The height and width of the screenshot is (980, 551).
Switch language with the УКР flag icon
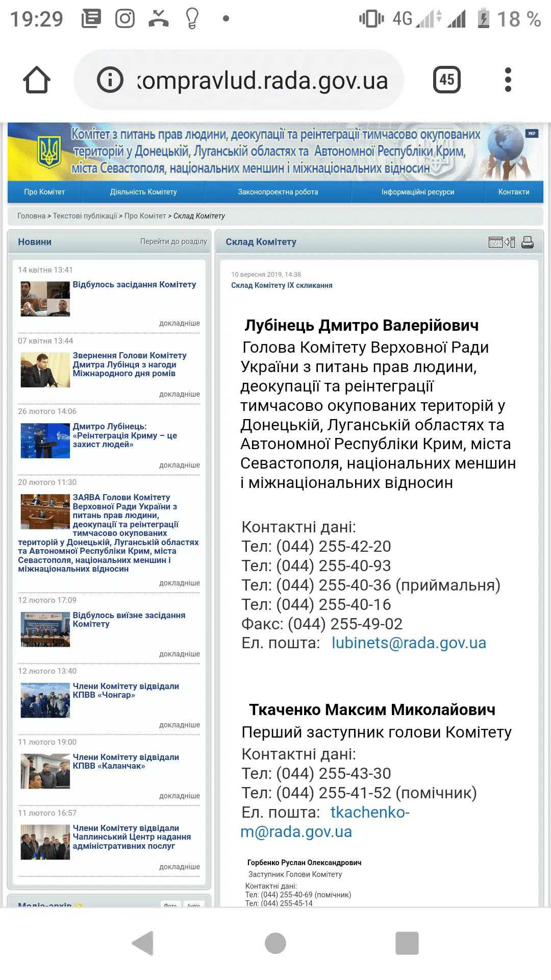pyautogui.click(x=532, y=134)
